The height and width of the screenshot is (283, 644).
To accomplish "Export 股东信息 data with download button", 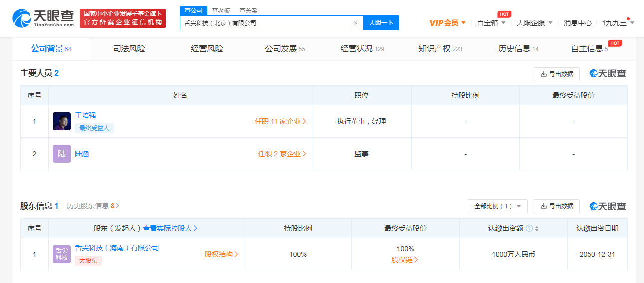I will pos(556,206).
